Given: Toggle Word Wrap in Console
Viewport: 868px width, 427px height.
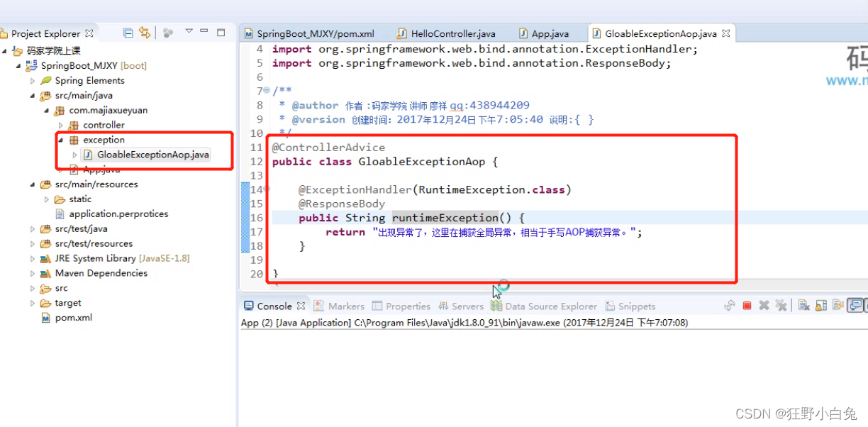Looking at the screenshot, I should click(838, 306).
